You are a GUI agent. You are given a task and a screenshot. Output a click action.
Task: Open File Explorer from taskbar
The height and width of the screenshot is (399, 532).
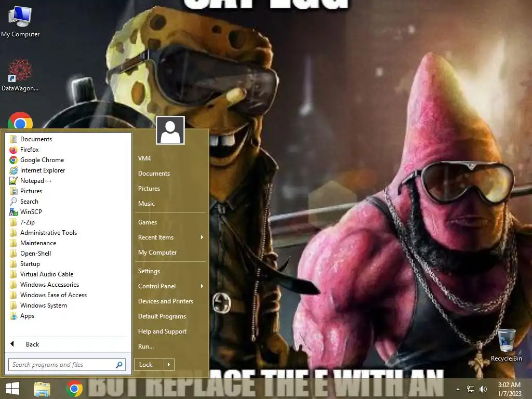coord(42,389)
